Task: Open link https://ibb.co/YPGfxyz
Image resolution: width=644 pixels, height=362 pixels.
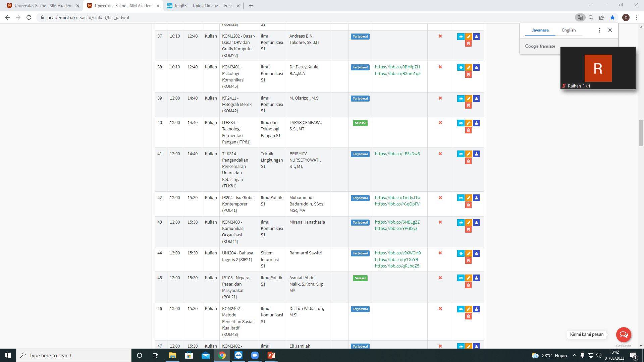Action: click(396, 229)
